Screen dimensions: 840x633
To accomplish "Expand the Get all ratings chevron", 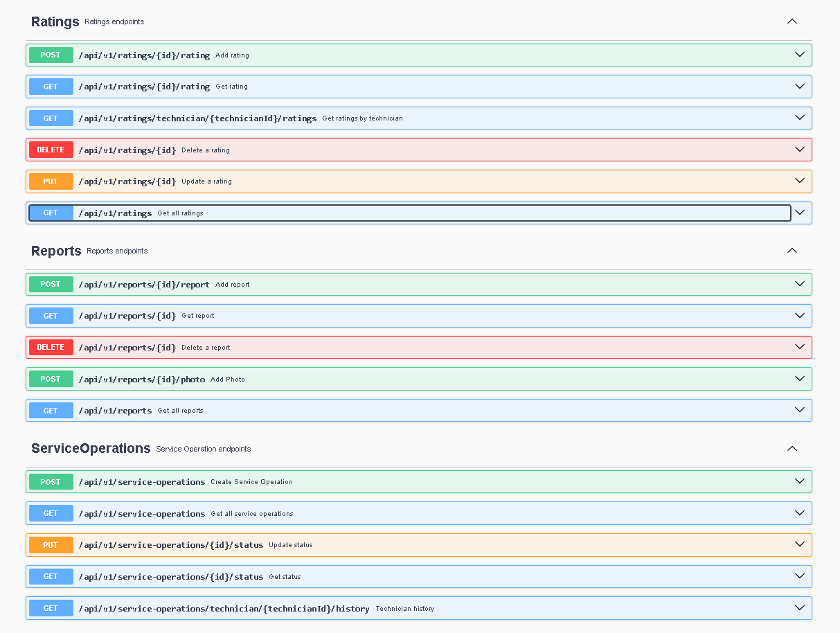I will pos(800,213).
